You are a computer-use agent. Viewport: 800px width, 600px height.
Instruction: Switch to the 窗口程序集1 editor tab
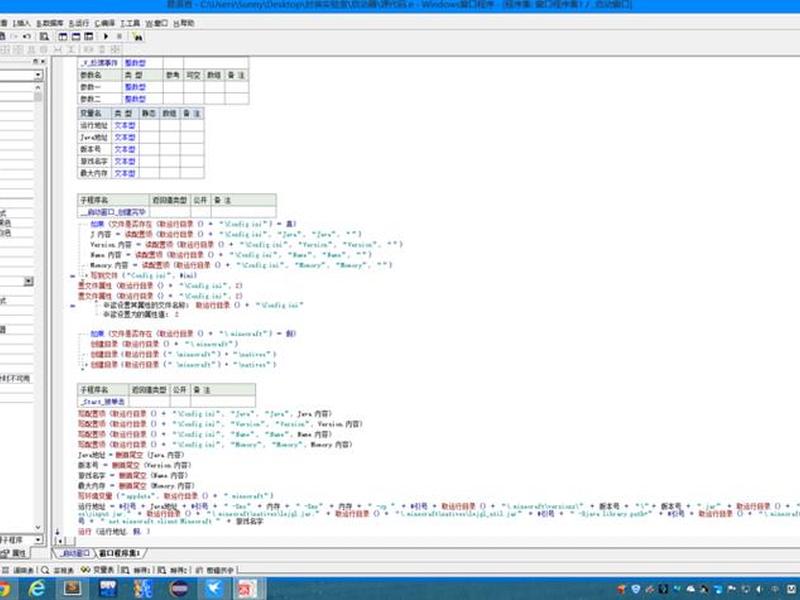click(x=119, y=553)
